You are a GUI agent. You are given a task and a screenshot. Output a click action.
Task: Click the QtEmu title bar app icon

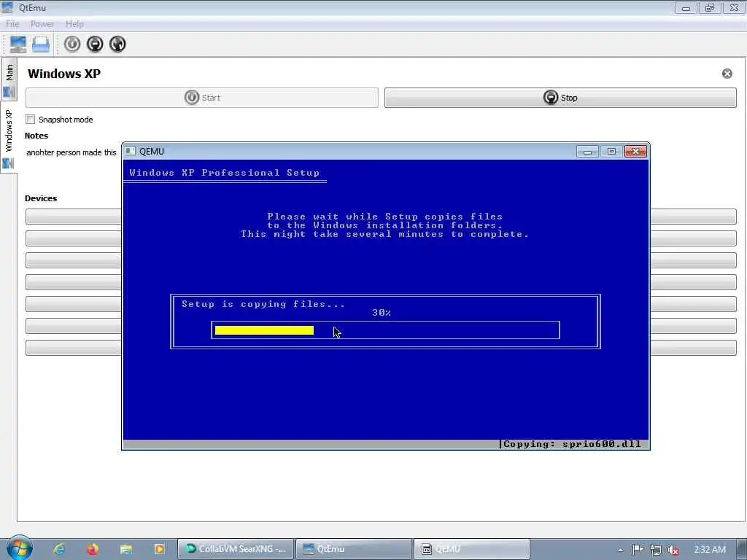pos(8,7)
